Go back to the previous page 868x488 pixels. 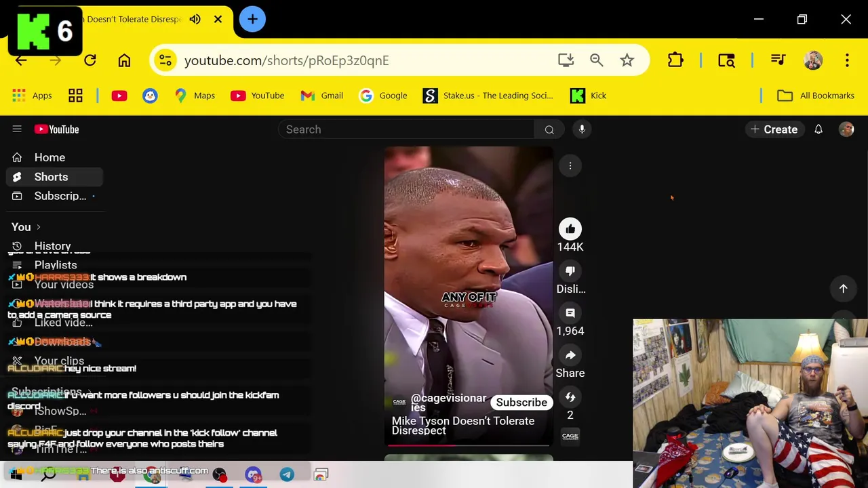pyautogui.click(x=21, y=60)
